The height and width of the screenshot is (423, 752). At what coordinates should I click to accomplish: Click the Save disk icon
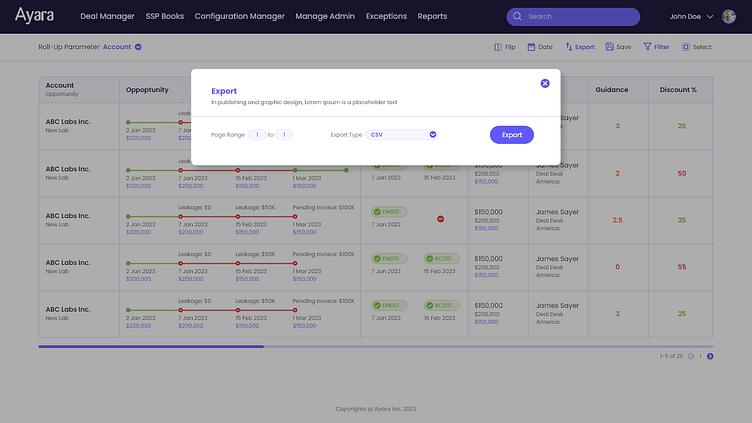pyautogui.click(x=610, y=47)
